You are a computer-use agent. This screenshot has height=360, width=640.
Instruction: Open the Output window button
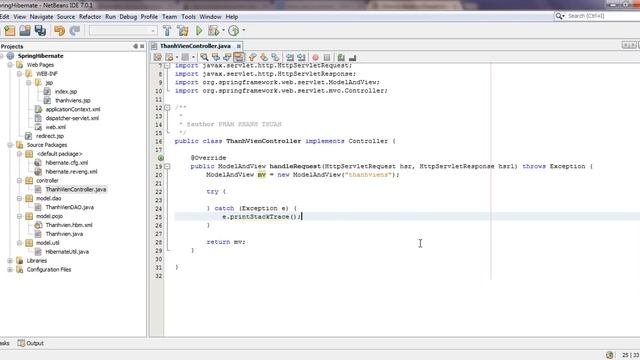click(31, 343)
